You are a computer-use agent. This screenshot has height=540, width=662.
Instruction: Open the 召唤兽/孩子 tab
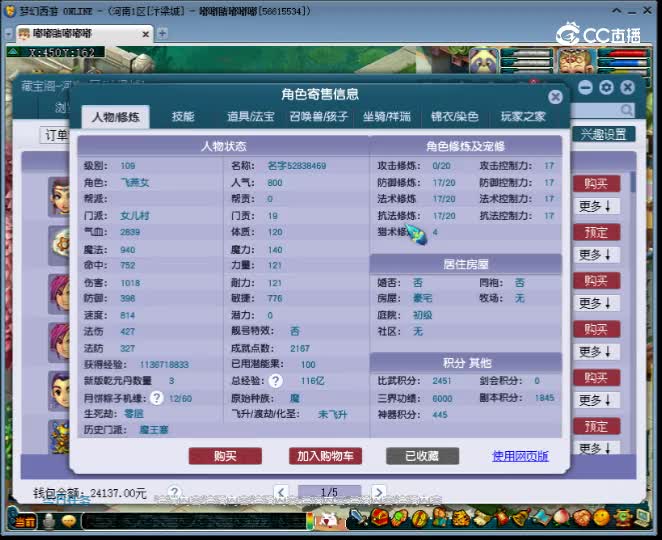point(319,117)
